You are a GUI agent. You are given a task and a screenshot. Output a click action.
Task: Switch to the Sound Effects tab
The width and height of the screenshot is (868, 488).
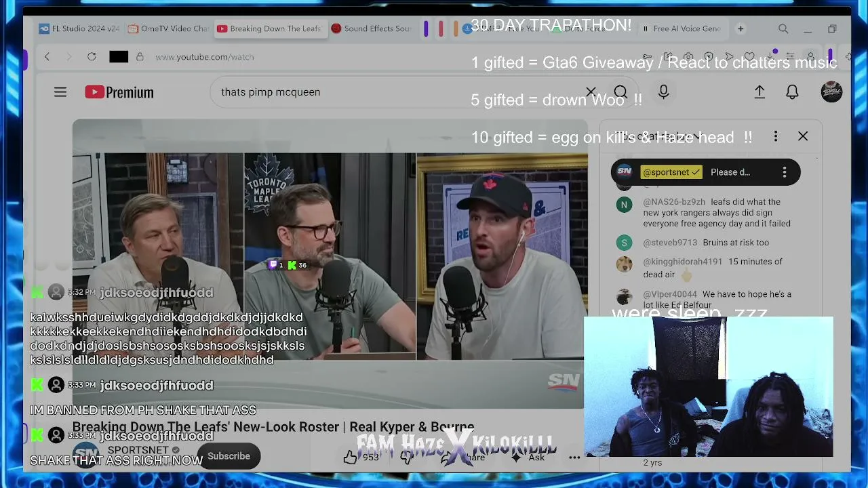pos(372,28)
